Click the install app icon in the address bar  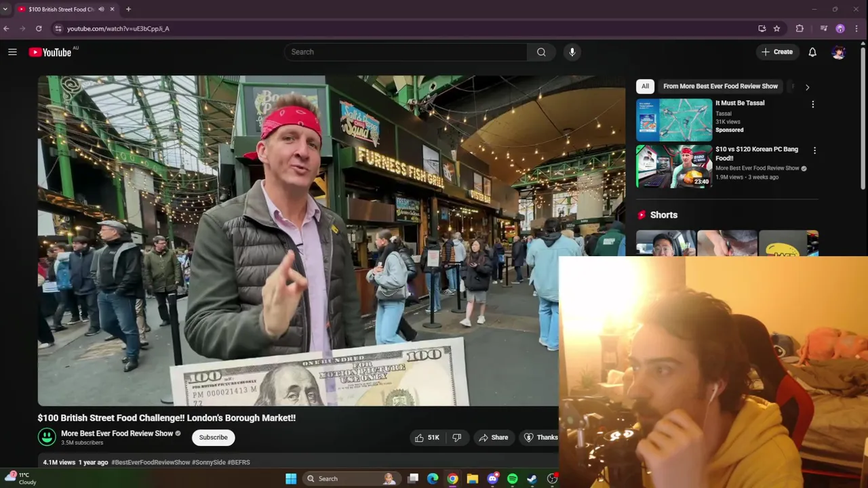(x=762, y=28)
